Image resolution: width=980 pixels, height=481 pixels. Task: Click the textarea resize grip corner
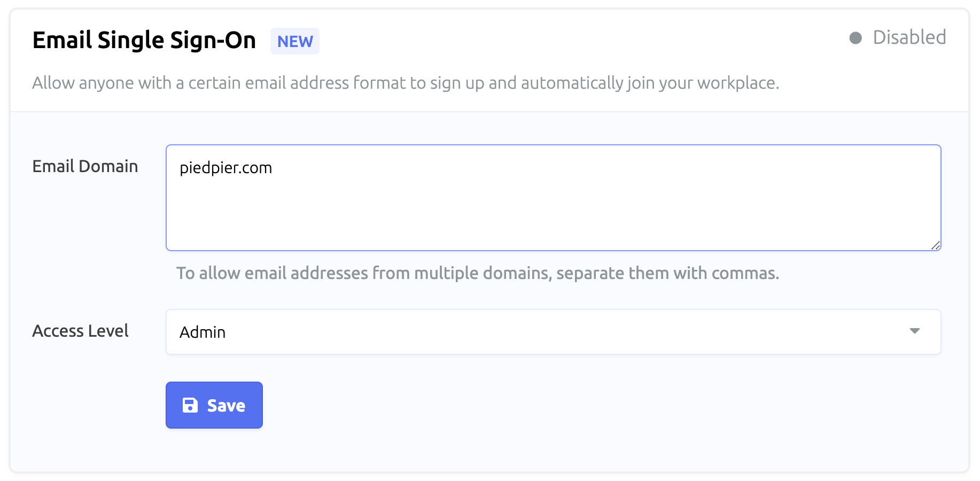click(x=935, y=245)
